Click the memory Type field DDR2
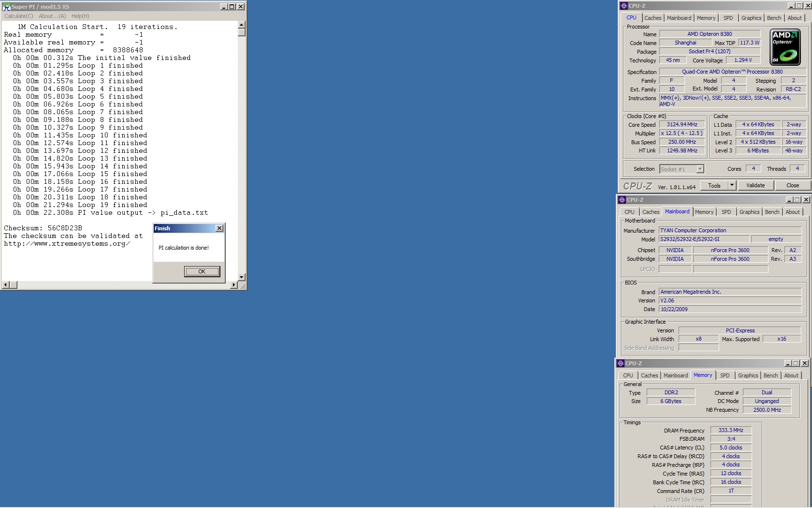This screenshot has width=812, height=508. click(671, 392)
